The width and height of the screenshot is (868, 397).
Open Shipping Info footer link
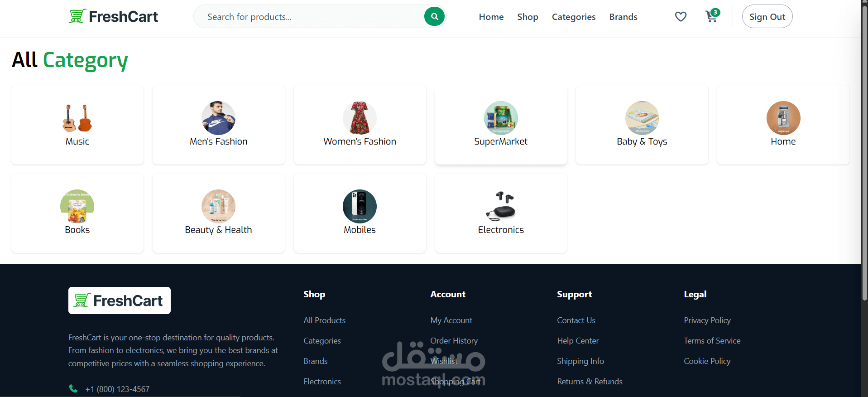pyautogui.click(x=581, y=361)
